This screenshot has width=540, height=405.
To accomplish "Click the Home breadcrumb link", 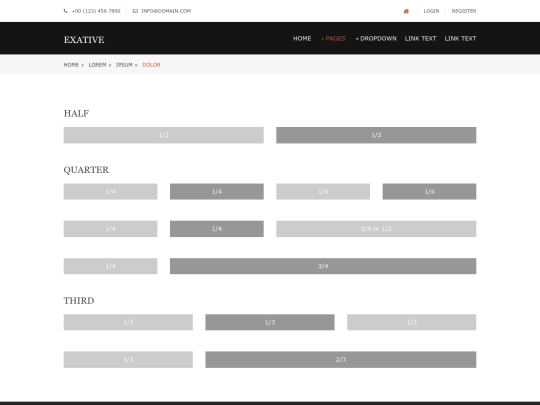I will (x=71, y=65).
